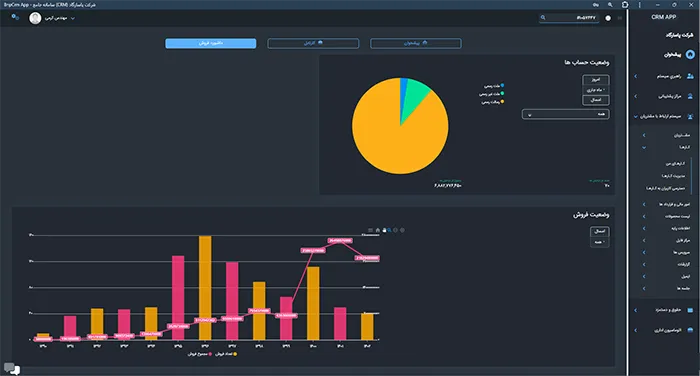This screenshot has height=376, width=700.
Task: Click the chart toolbar zoom magnifier icon
Action: pyautogui.click(x=390, y=230)
